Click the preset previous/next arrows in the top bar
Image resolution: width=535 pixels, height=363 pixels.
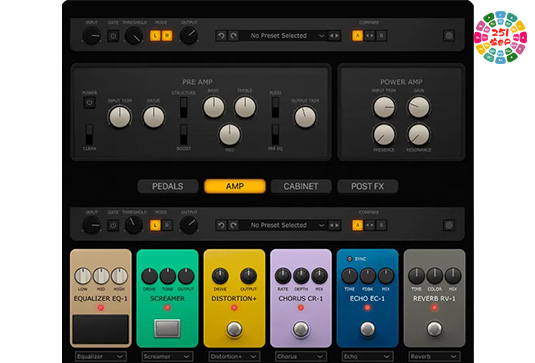334,35
